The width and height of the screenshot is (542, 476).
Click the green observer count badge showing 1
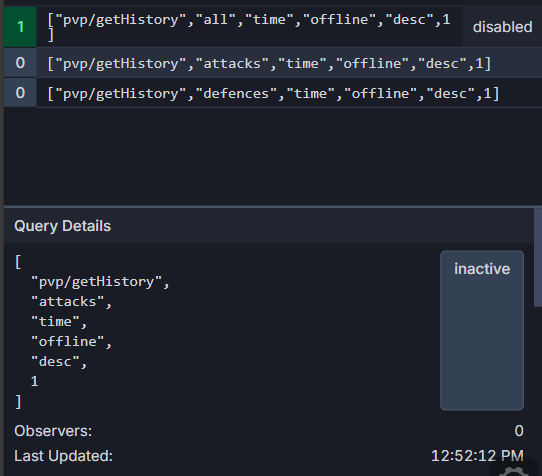click(20, 27)
